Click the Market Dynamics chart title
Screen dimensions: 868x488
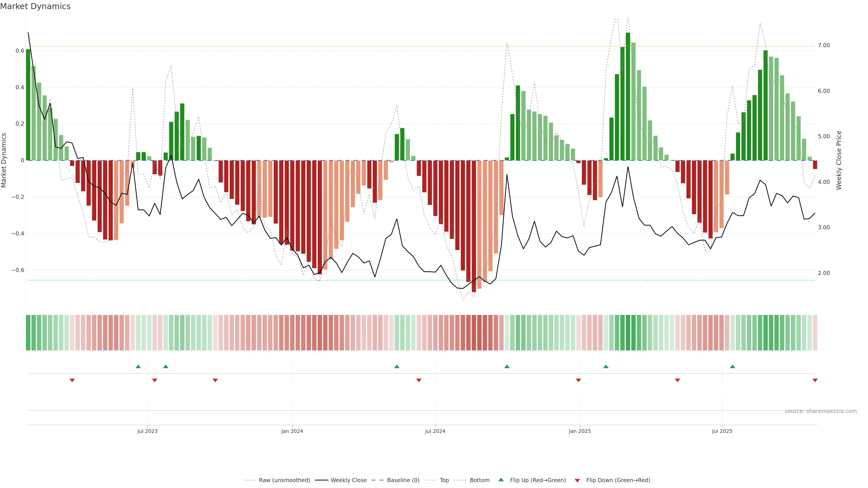point(35,6)
